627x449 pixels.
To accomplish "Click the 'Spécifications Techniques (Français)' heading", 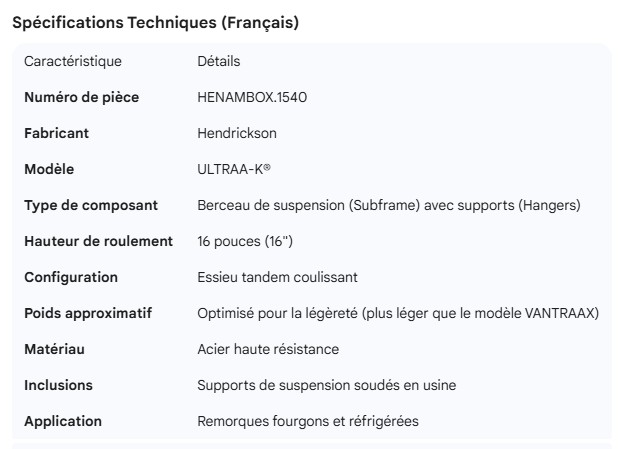I will pyautogui.click(x=155, y=22).
